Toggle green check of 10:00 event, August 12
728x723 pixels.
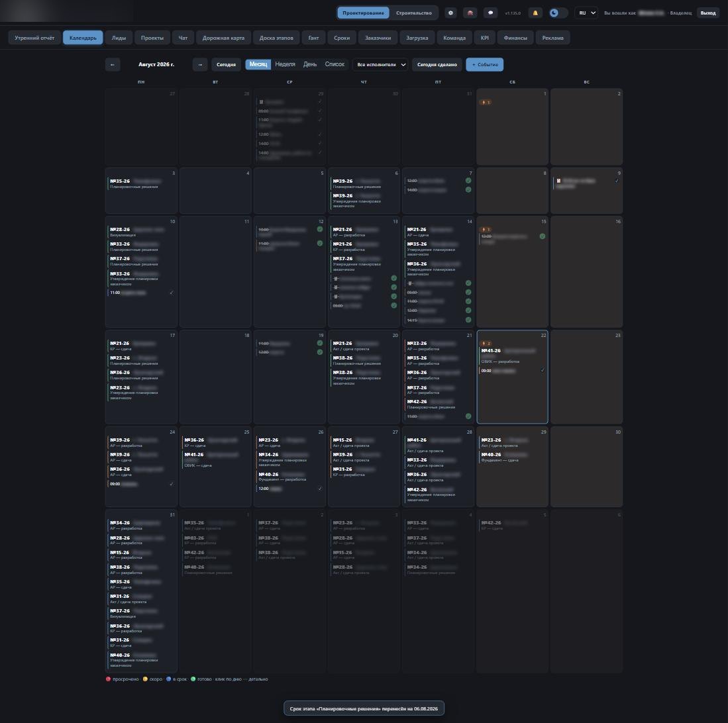click(319, 229)
